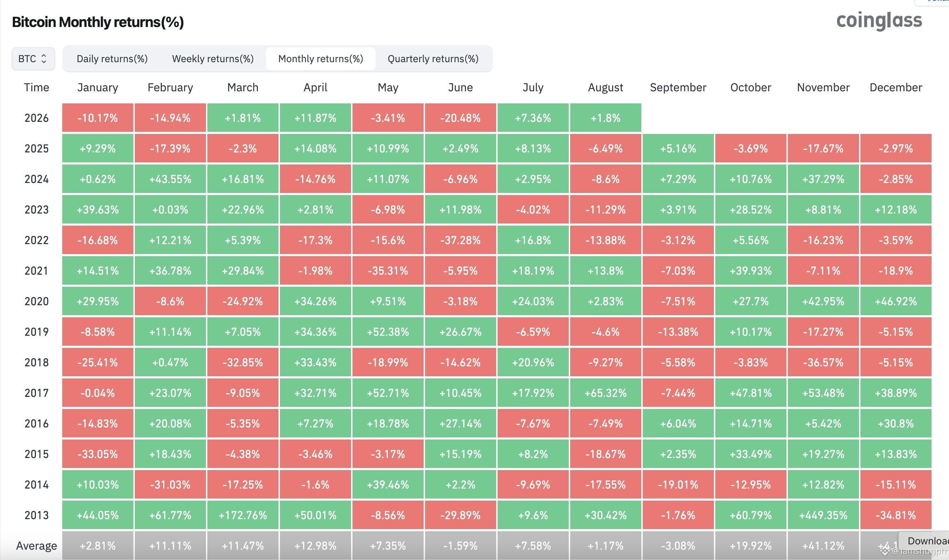Click the Download button

924,540
